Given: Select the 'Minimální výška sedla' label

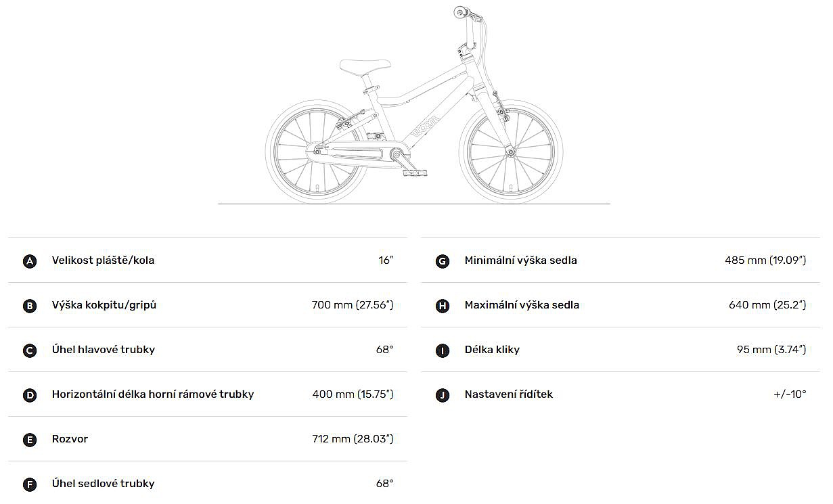Looking at the screenshot, I should (x=520, y=260).
